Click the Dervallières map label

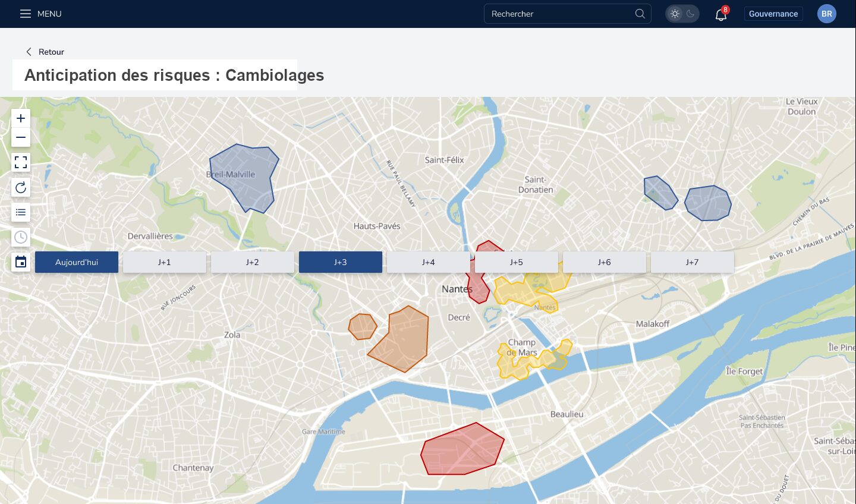coord(150,236)
